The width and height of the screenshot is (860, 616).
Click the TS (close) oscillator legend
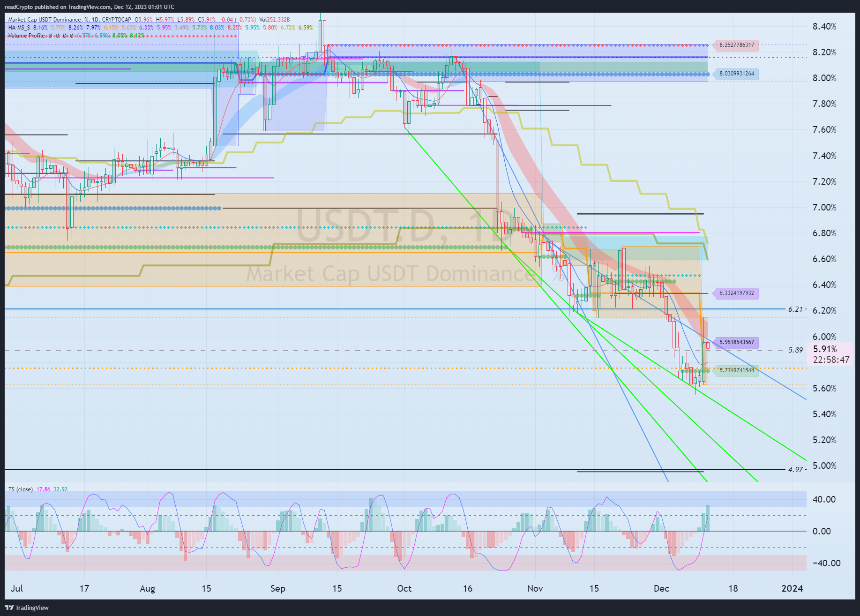click(x=20, y=489)
